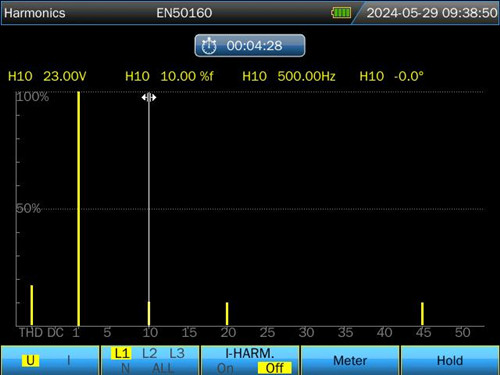Open the Meter view

pos(350,360)
